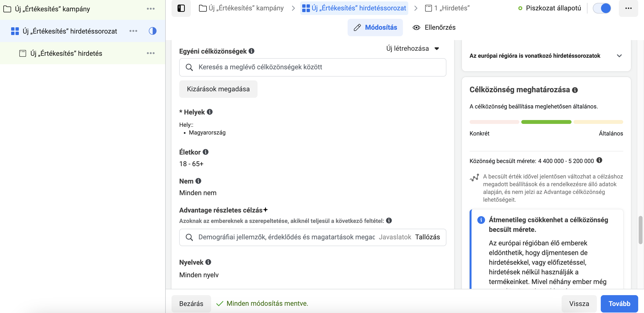The width and height of the screenshot is (644, 313).
Task: Click the Bezárás button
Action: pos(191,304)
